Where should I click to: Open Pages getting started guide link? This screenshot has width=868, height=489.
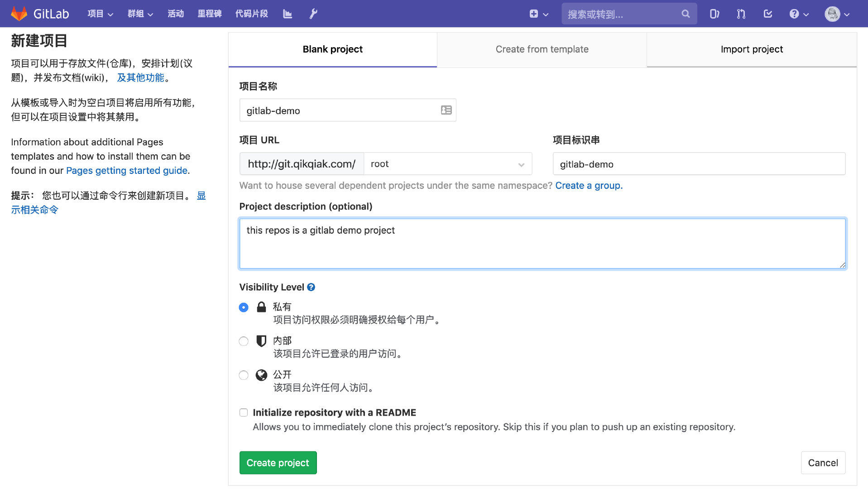point(127,171)
